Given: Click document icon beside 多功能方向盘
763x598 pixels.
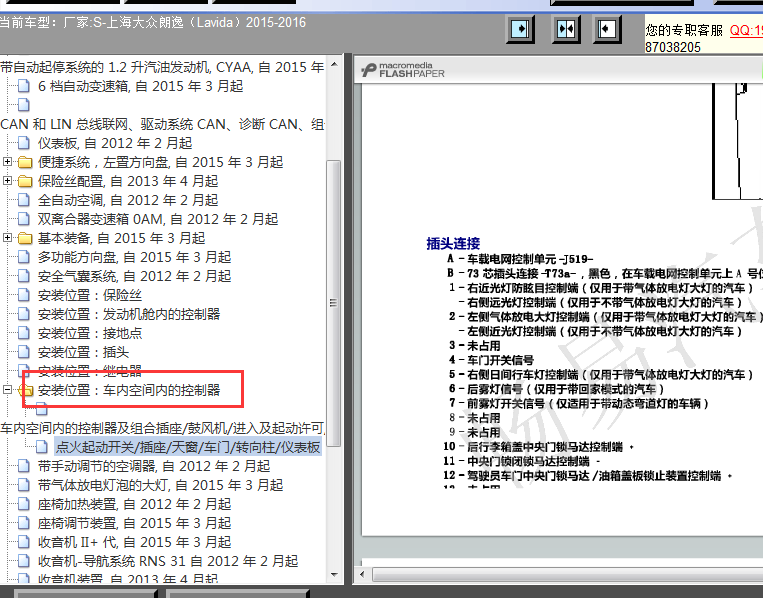Looking at the screenshot, I should pos(24,257).
